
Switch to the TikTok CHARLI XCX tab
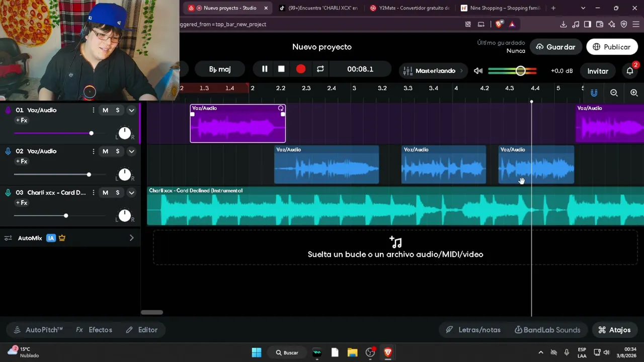pyautogui.click(x=318, y=8)
